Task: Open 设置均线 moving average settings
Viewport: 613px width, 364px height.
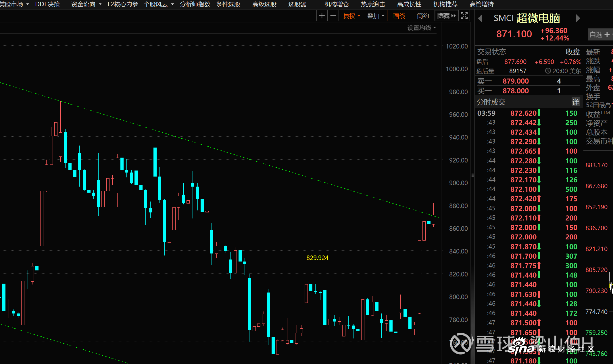Action: pos(421,28)
